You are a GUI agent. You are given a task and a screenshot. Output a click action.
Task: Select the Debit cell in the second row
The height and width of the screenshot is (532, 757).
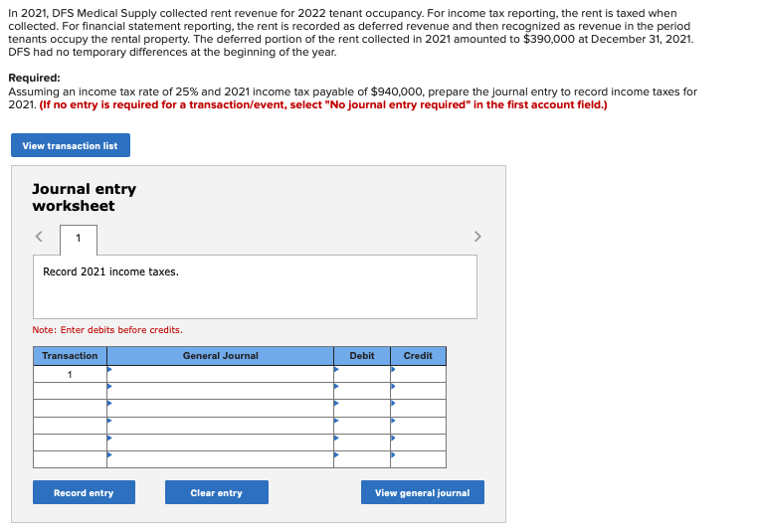[x=362, y=391]
